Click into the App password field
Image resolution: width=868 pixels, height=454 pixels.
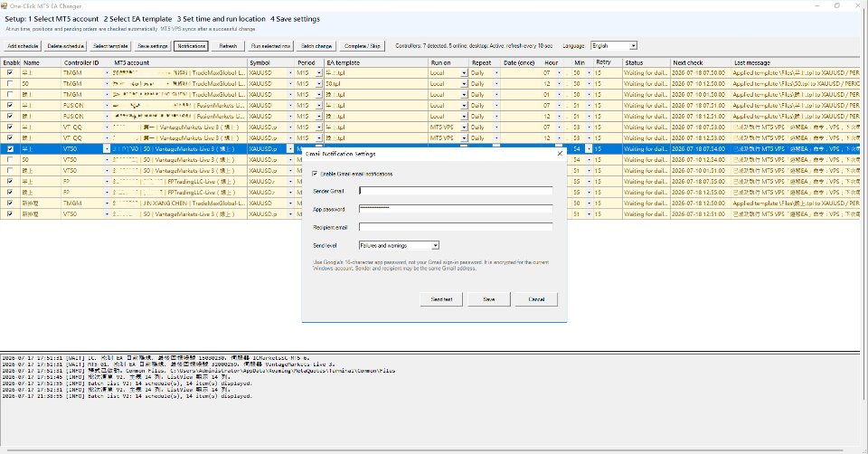pyautogui.click(x=455, y=209)
